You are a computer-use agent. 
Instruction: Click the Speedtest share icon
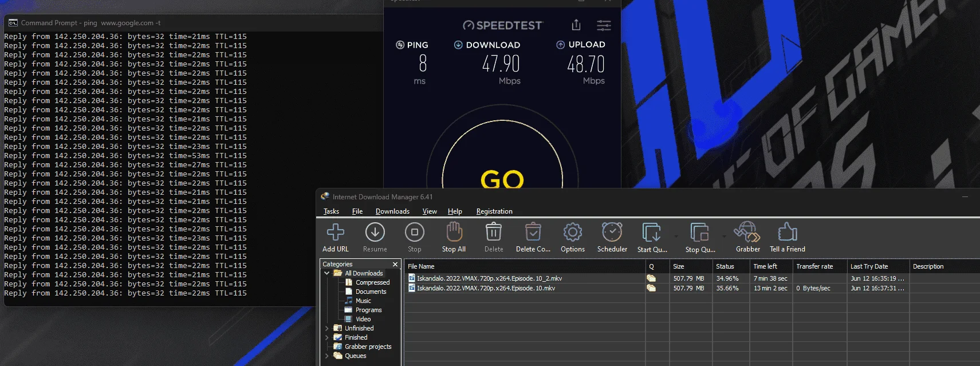tap(576, 25)
